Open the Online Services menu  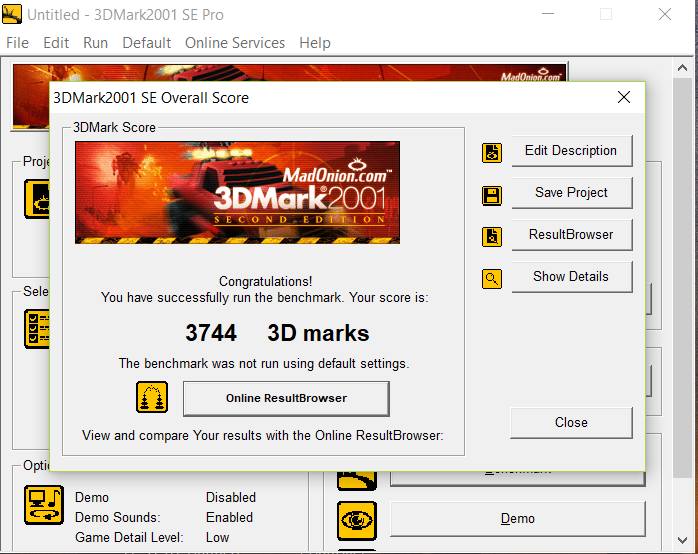[x=235, y=43]
